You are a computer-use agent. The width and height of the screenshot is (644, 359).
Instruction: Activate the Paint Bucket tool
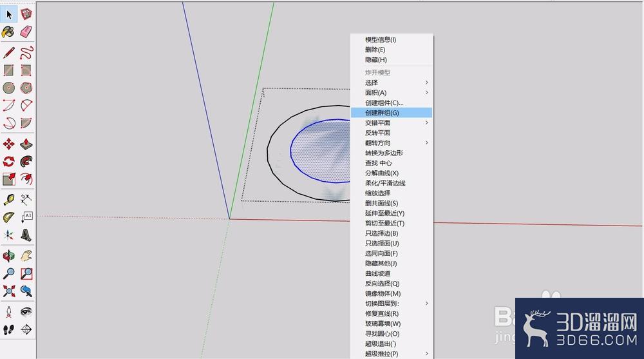pyautogui.click(x=8, y=32)
